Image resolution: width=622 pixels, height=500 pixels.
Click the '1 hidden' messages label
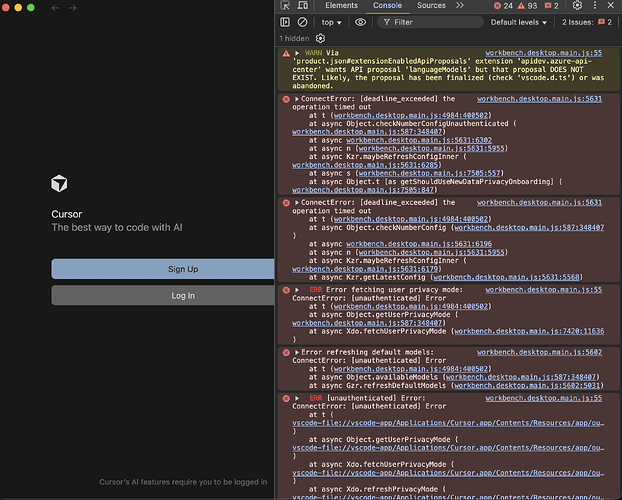[294, 38]
